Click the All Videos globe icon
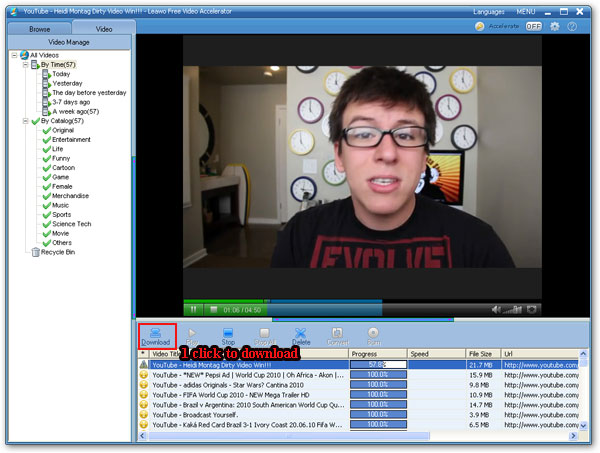This screenshot has height=453, width=600. pyautogui.click(x=24, y=55)
